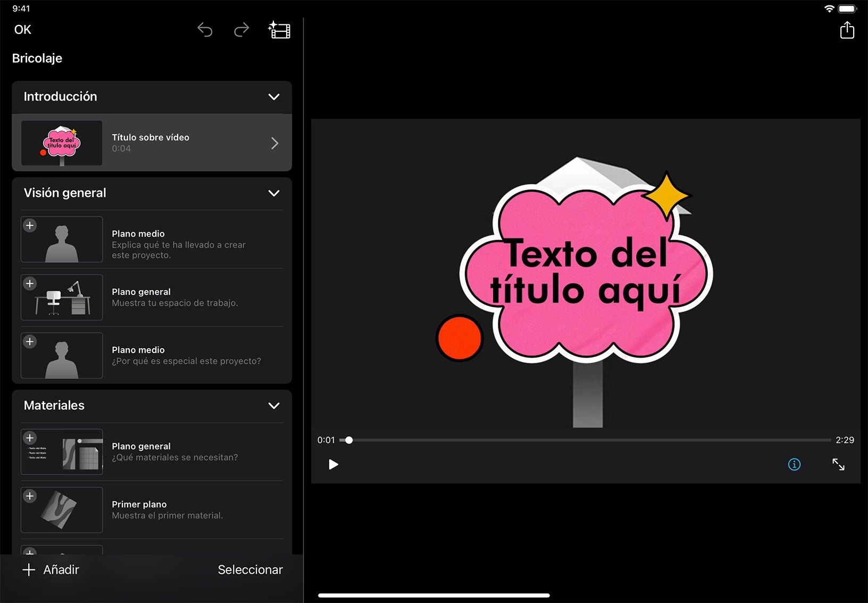Open the storyboard media icon with sparkle

[x=279, y=30]
